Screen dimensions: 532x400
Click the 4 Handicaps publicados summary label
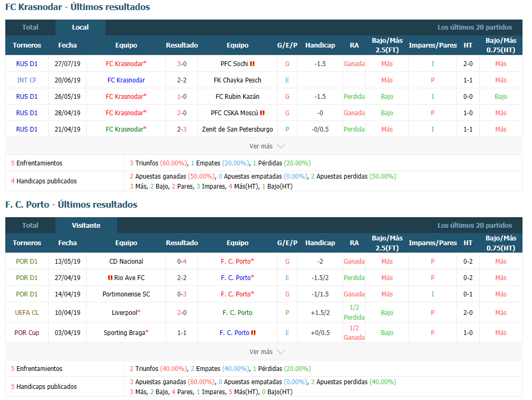coord(44,181)
